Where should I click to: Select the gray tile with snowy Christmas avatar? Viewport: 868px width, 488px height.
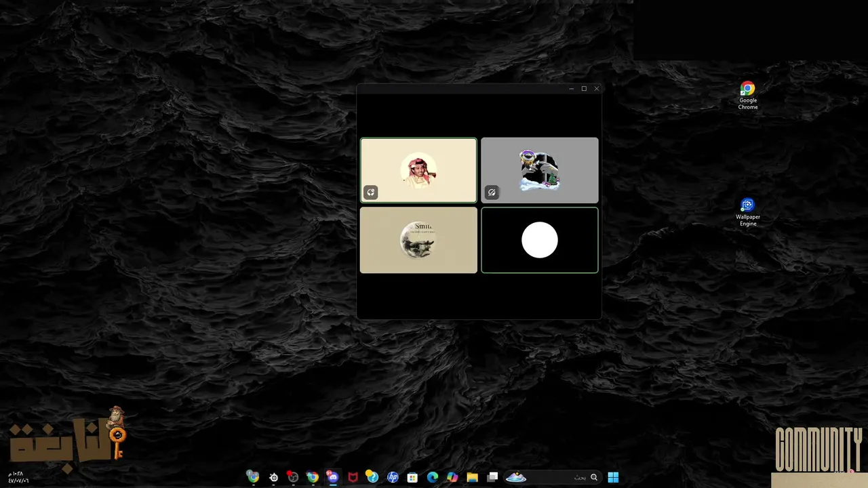point(540,170)
